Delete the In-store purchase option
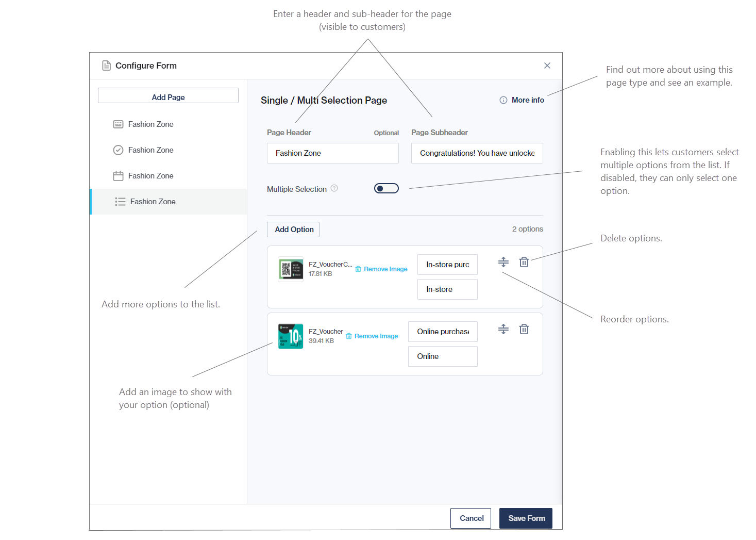Screen dimensions: 756x540 (x=524, y=262)
